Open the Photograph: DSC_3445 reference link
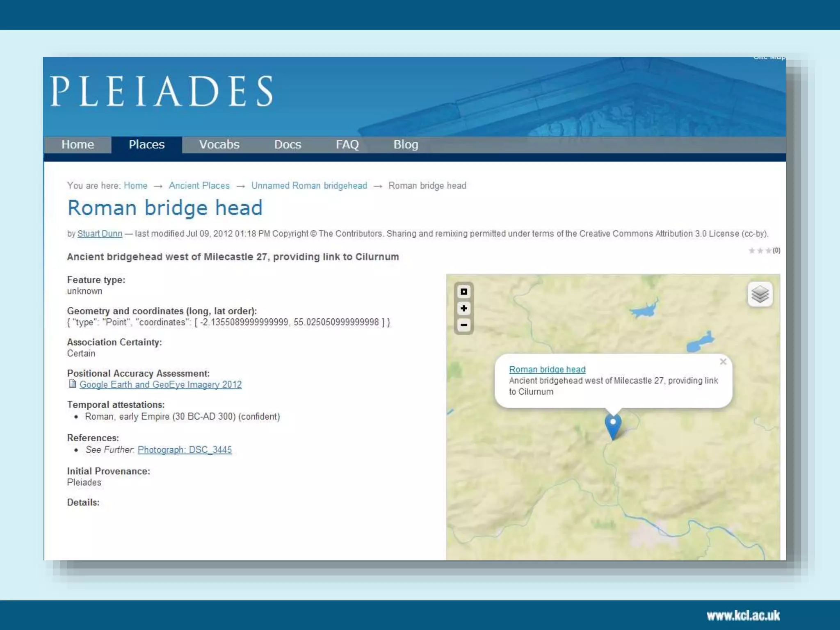The image size is (840, 630). point(185,450)
